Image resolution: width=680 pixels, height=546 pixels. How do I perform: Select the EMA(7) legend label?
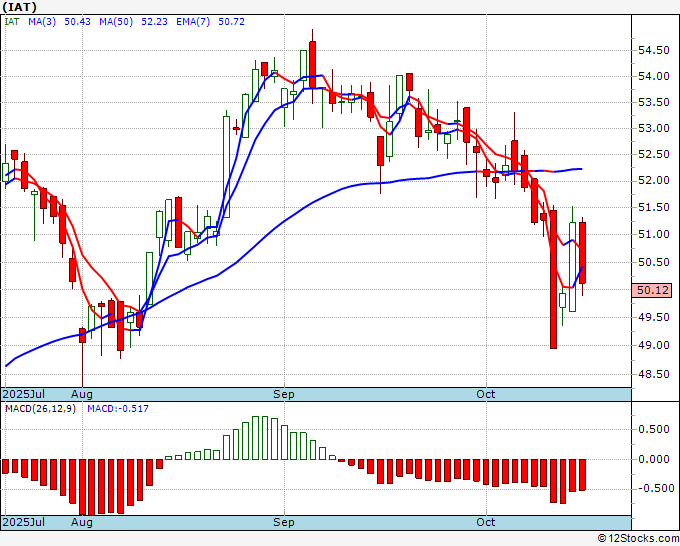click(x=193, y=21)
